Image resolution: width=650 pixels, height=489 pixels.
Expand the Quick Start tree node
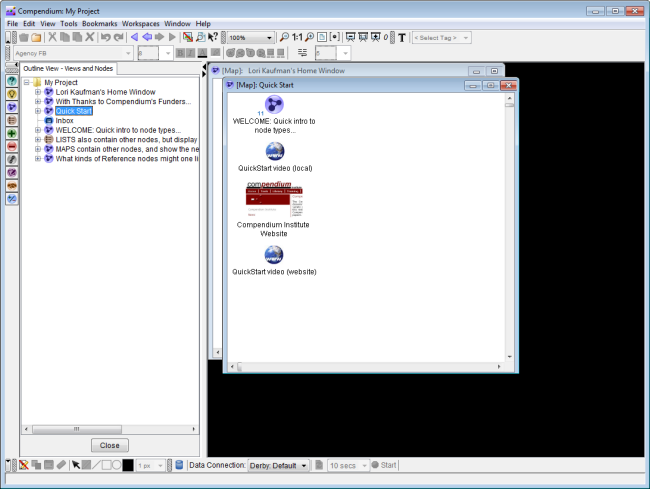[x=38, y=111]
